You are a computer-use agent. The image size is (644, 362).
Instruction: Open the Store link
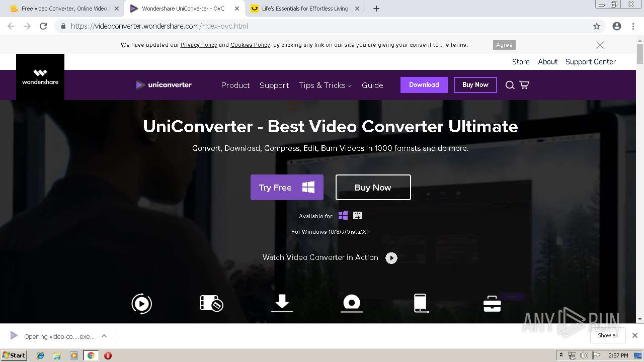coord(521,62)
